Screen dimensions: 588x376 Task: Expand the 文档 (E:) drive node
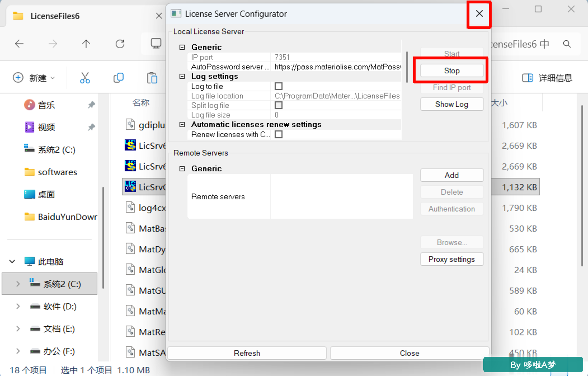click(x=18, y=329)
